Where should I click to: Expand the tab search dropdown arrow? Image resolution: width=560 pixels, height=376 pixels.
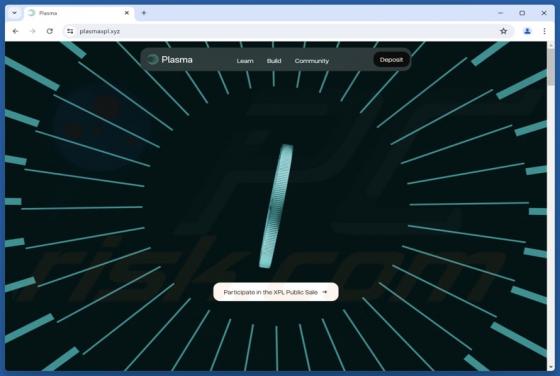14,13
